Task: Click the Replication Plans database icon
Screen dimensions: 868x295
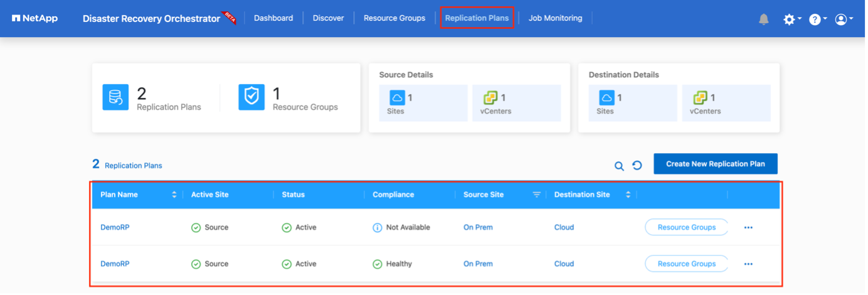Action: click(x=115, y=97)
